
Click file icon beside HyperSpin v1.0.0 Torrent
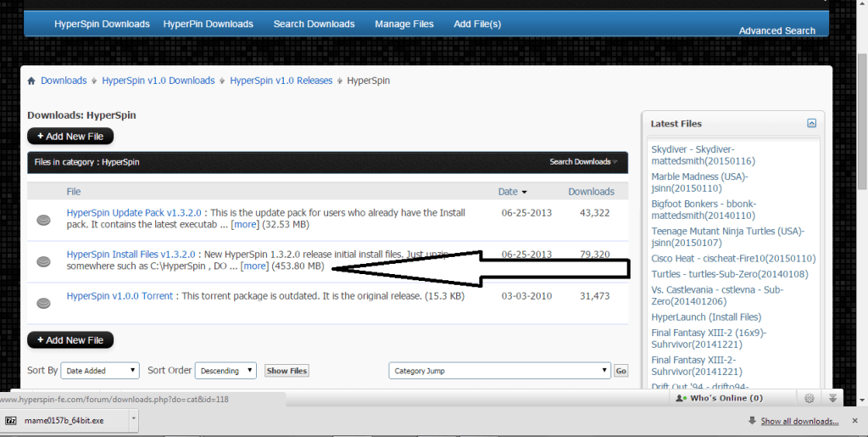pyautogui.click(x=44, y=303)
